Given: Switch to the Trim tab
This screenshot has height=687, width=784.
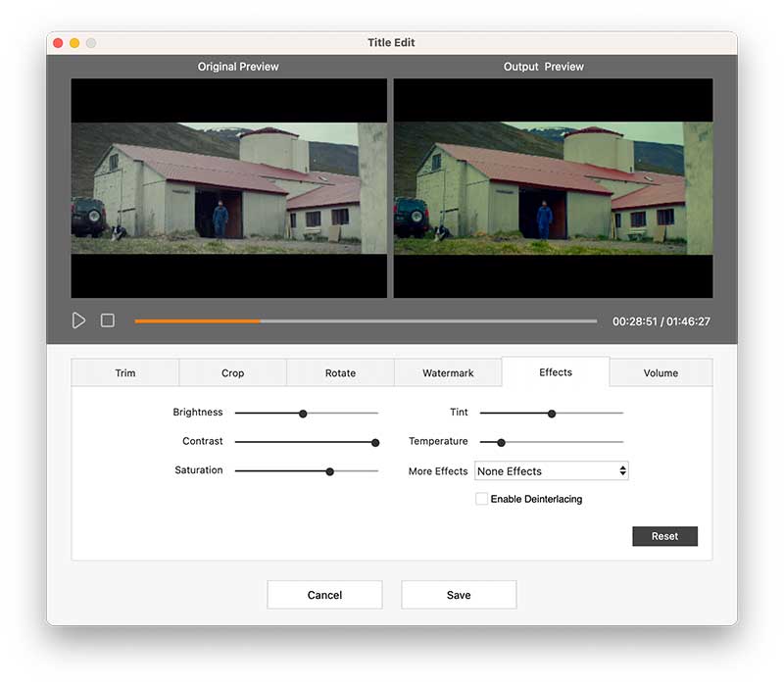Looking at the screenshot, I should click(x=125, y=373).
